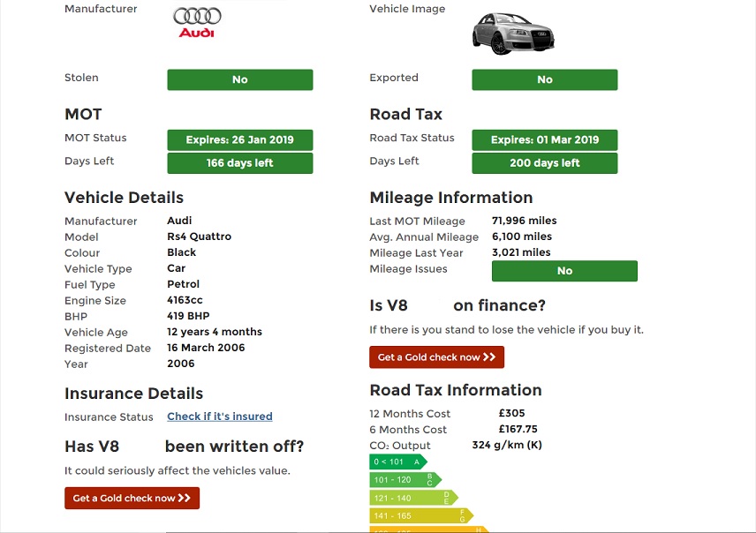
Task: Click the 'Black' colour value
Action: pyautogui.click(x=181, y=252)
